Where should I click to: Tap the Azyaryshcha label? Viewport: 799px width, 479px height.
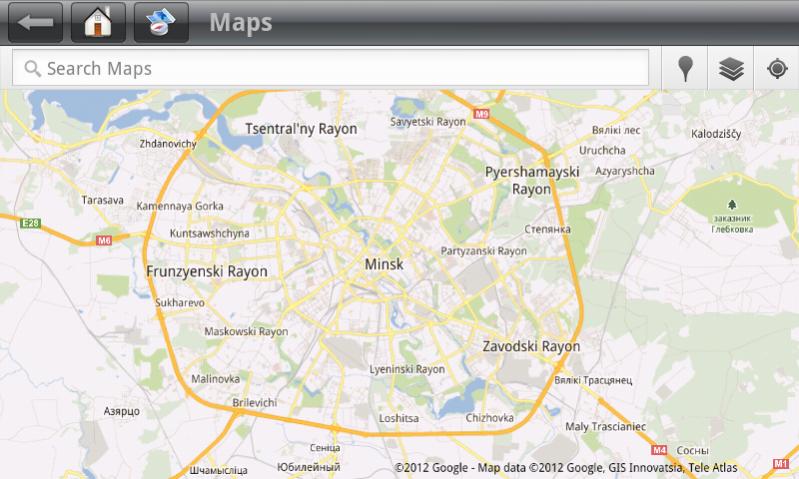(x=625, y=171)
